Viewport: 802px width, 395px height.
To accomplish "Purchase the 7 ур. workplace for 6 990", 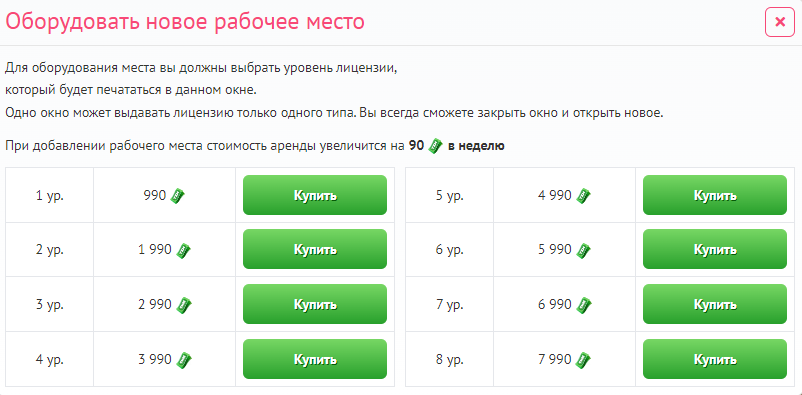I will coord(715,304).
